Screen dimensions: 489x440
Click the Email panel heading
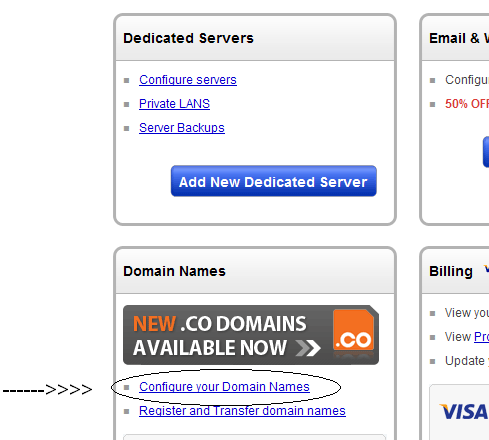[459, 38]
